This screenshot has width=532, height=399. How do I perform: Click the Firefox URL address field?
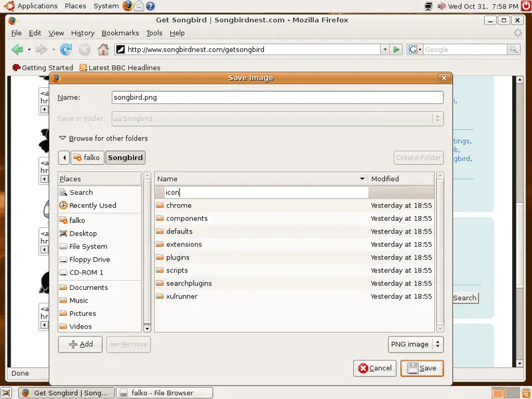(247, 49)
